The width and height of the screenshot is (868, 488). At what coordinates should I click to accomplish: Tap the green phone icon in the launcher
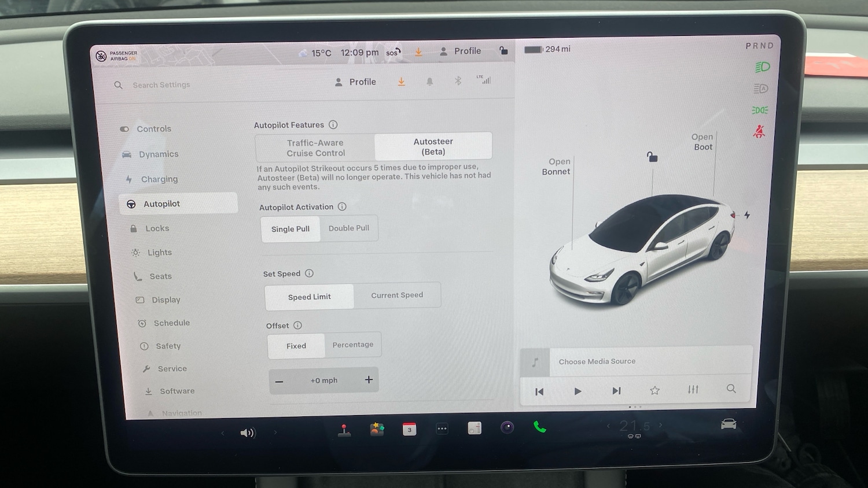[540, 428]
